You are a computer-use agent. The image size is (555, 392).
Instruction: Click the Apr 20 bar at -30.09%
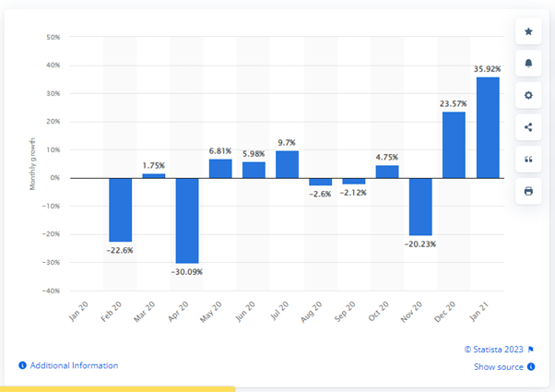[187, 220]
